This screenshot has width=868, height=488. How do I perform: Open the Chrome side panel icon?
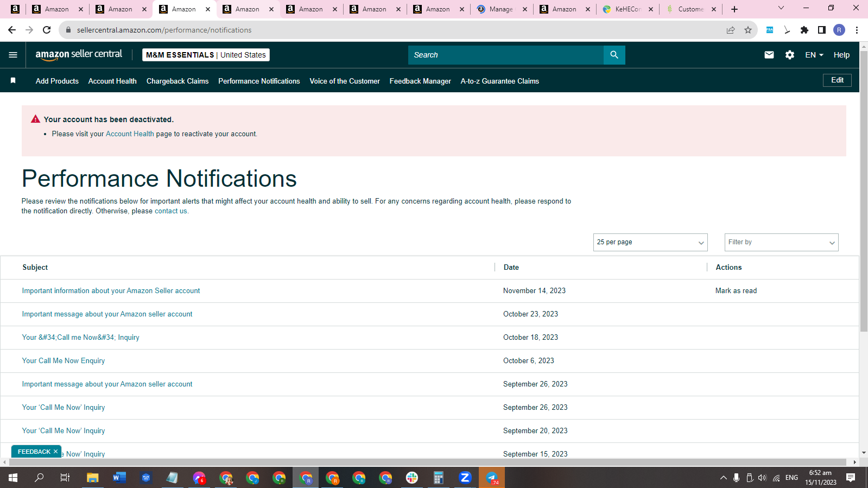point(822,30)
